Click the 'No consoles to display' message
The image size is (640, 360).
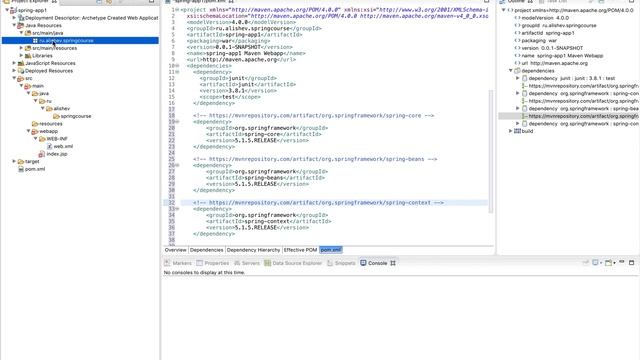click(204, 272)
